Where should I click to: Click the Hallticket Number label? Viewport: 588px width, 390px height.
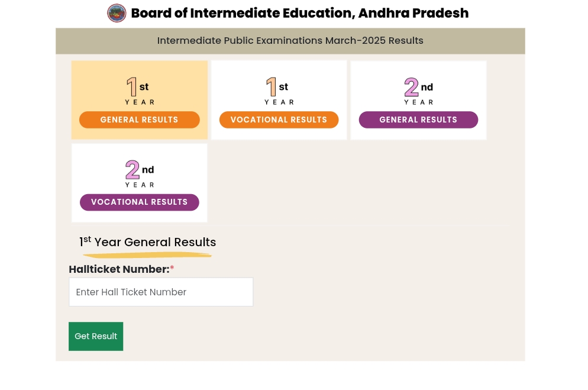tap(119, 269)
